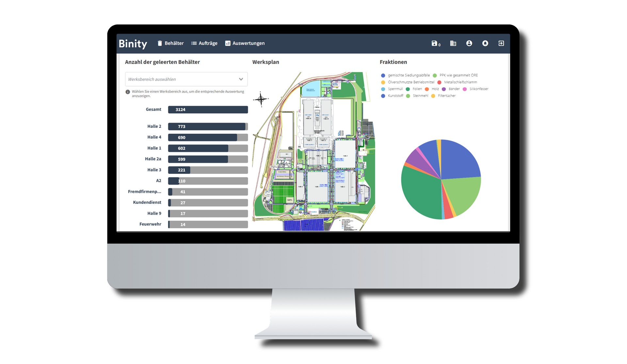Open the user account icon
627x364 pixels.
[x=469, y=43]
